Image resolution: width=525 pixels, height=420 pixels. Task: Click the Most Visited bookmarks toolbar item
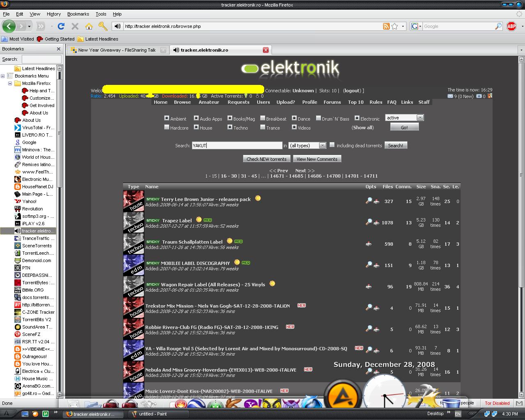point(18,39)
